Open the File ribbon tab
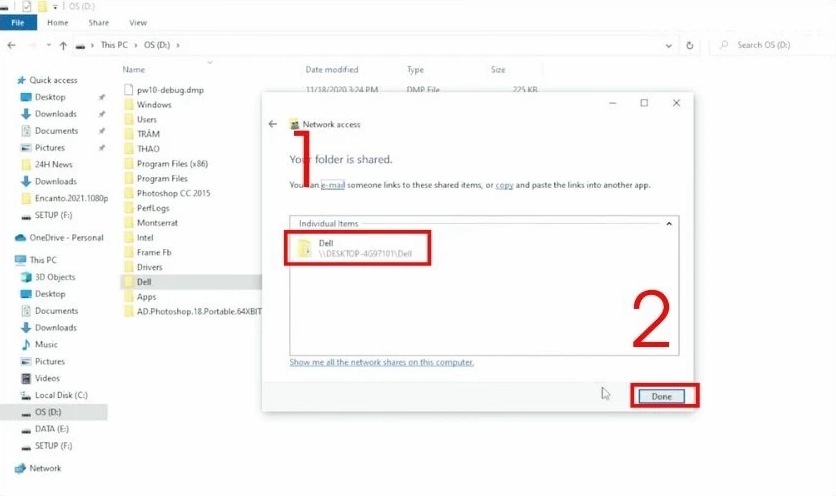Image resolution: width=836 pixels, height=496 pixels. [18, 22]
